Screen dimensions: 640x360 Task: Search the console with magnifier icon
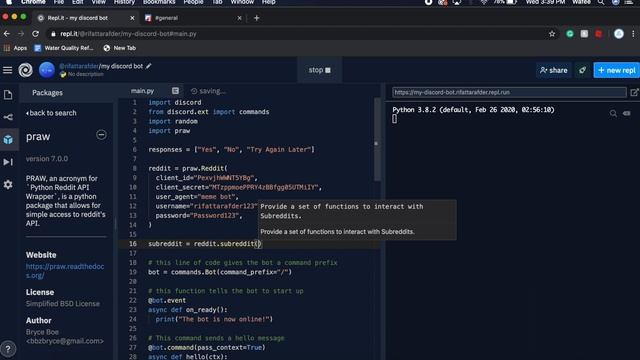613,113
